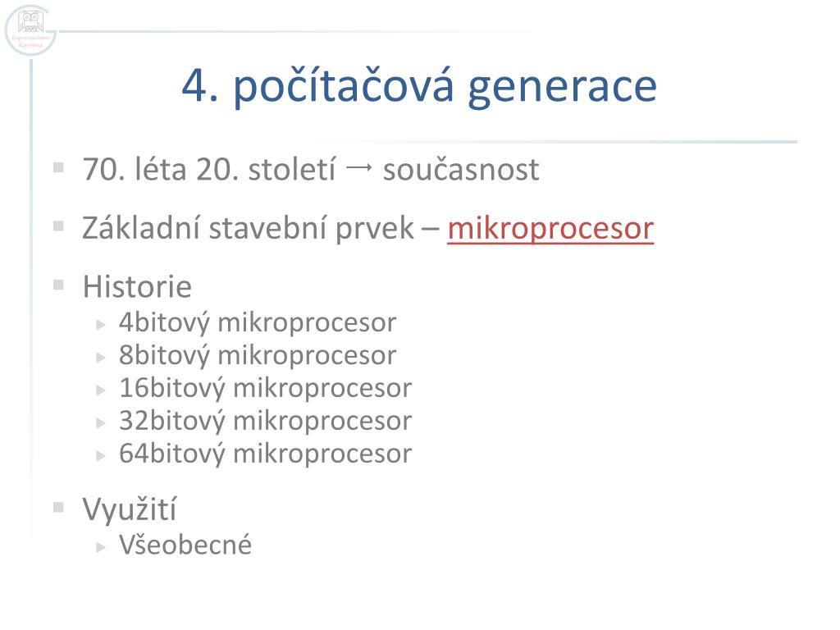This screenshot has height=630, width=840.
Task: Click the Všeobecné sub-item text
Action: point(185,545)
